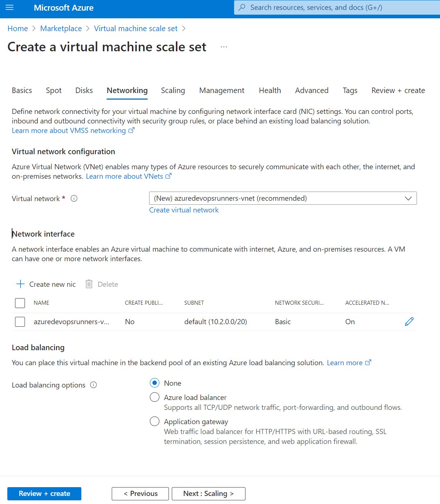
Task: Click the search magnifier icon
Action: coord(242,8)
